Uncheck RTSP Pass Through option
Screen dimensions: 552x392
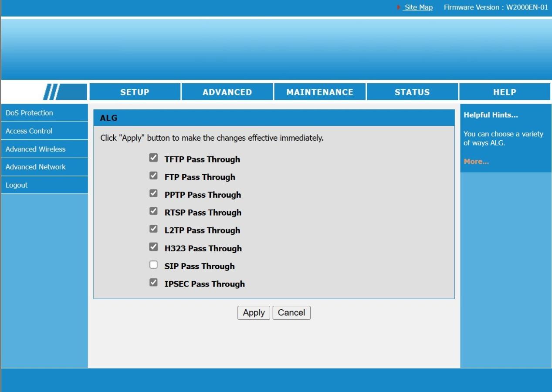pyautogui.click(x=153, y=211)
